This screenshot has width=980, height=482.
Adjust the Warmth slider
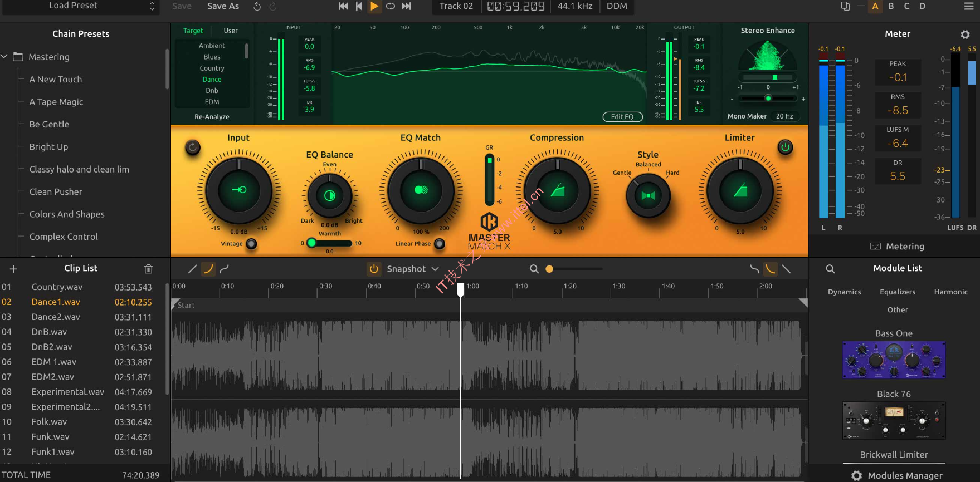[330, 243]
